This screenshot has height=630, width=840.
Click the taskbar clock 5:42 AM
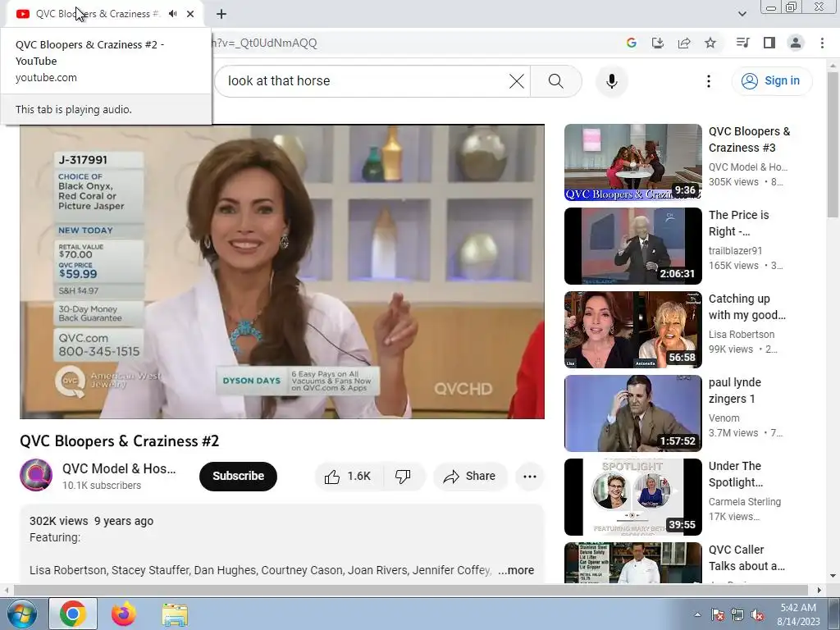point(798,608)
